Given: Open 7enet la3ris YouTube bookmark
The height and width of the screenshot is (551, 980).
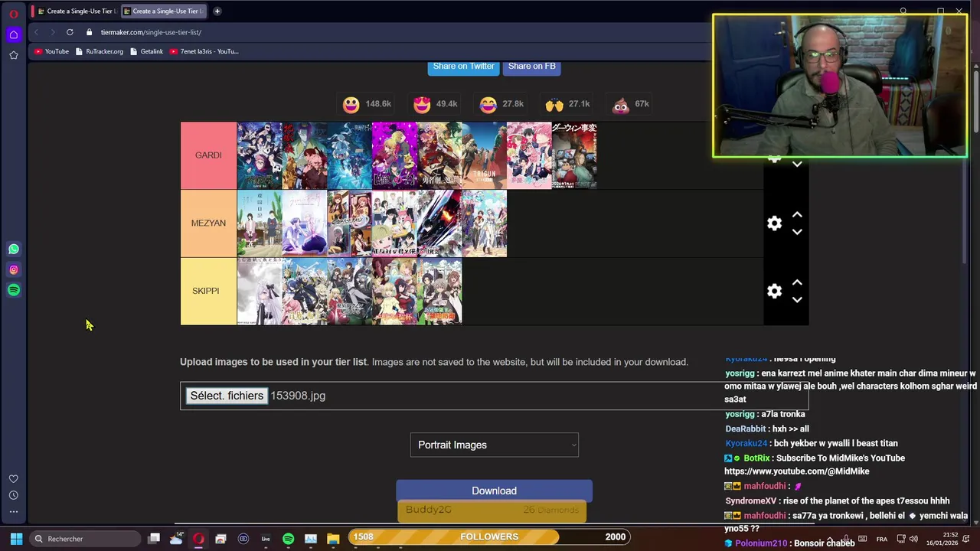Looking at the screenshot, I should tap(204, 51).
